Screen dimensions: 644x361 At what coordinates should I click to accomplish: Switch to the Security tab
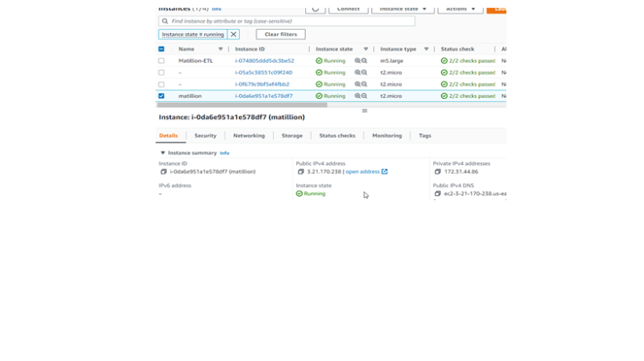pyautogui.click(x=205, y=136)
